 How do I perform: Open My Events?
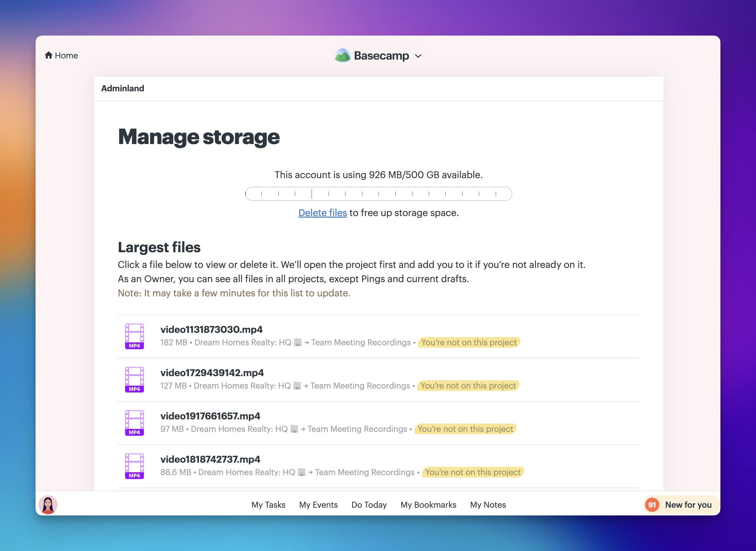tap(319, 505)
